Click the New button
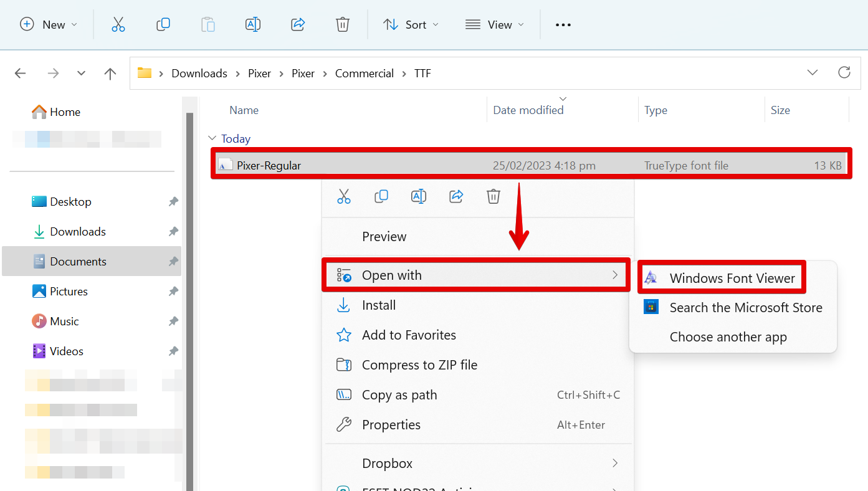This screenshot has height=491, width=868. [x=49, y=25]
